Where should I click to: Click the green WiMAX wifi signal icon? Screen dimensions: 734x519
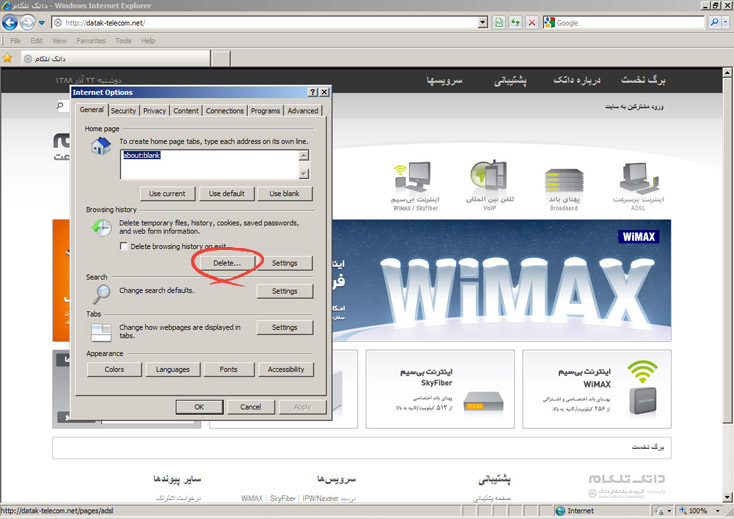click(x=642, y=372)
